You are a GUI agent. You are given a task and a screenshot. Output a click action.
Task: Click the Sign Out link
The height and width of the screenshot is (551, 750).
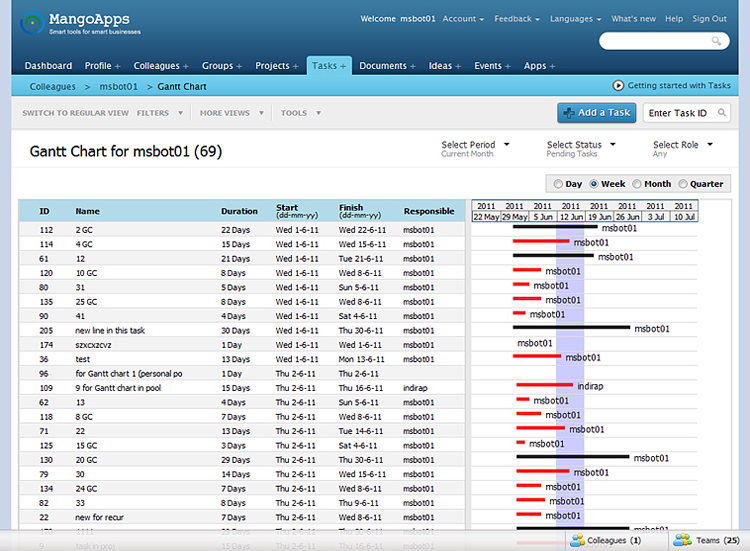709,19
